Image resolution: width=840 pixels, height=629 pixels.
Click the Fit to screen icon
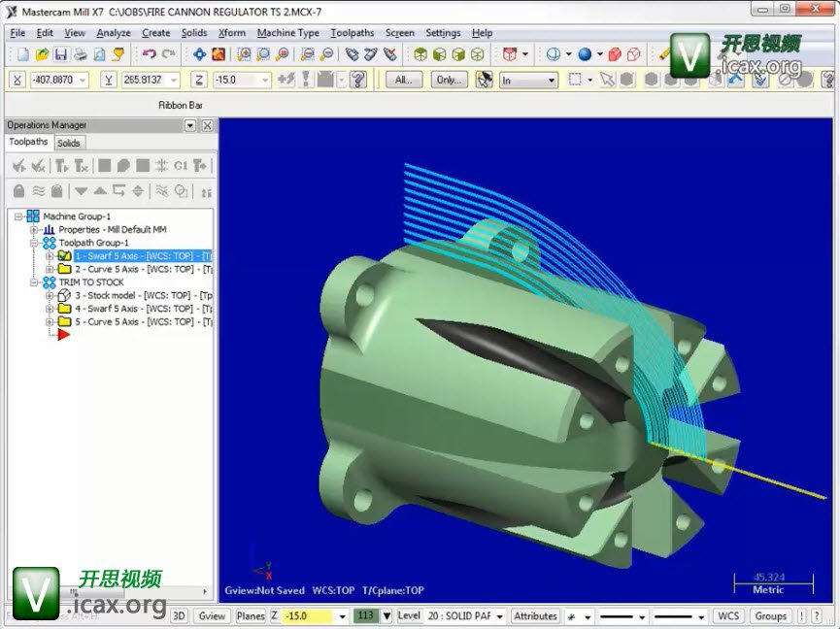(x=199, y=54)
